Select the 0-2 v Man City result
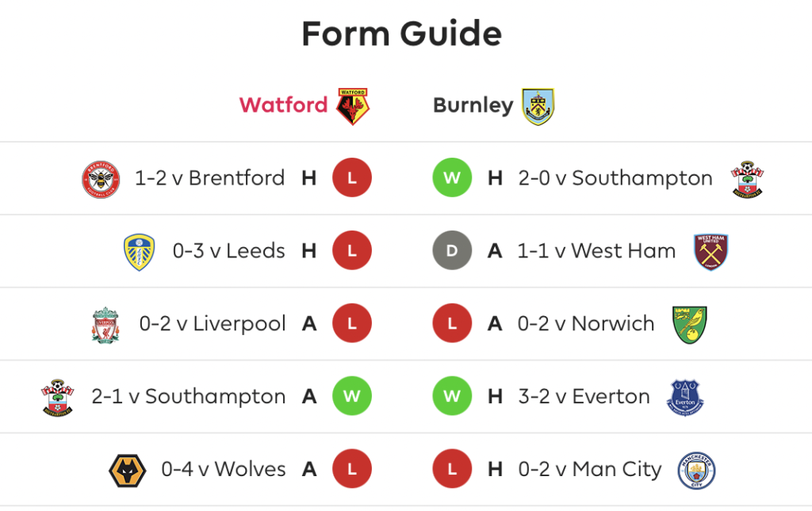812x511 pixels. [x=590, y=469]
